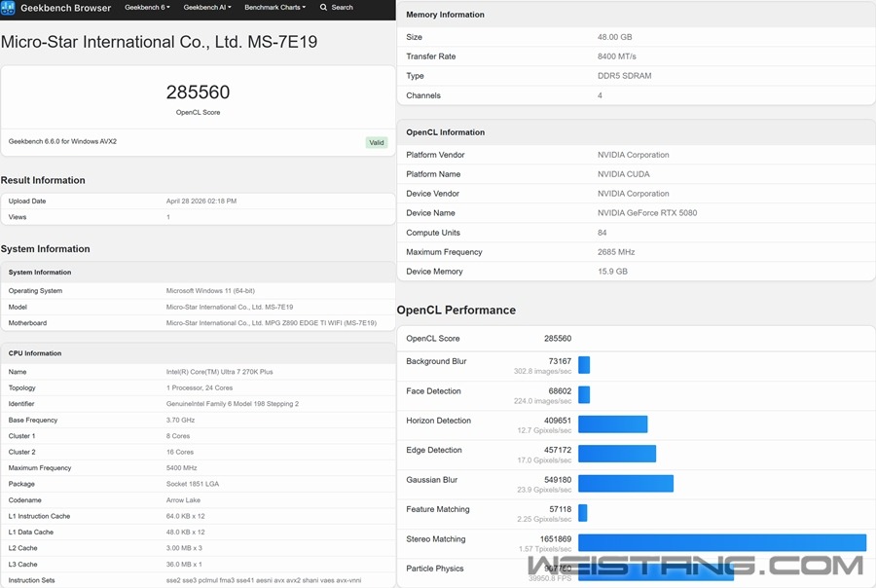Click the search magnifier icon

click(x=323, y=7)
